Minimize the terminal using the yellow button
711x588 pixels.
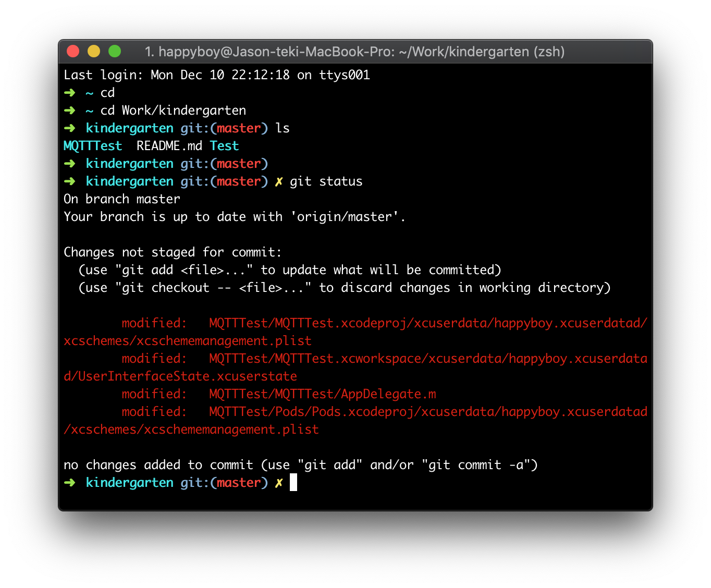[94, 51]
